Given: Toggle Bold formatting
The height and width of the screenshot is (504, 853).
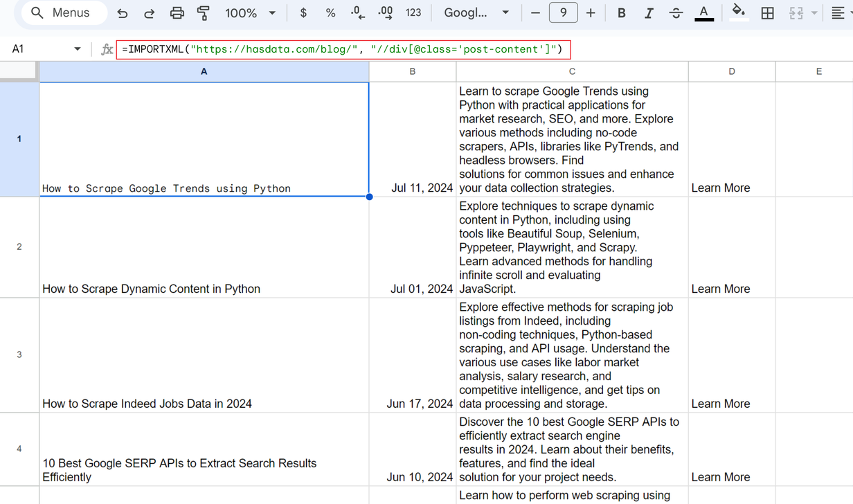Looking at the screenshot, I should [x=621, y=13].
